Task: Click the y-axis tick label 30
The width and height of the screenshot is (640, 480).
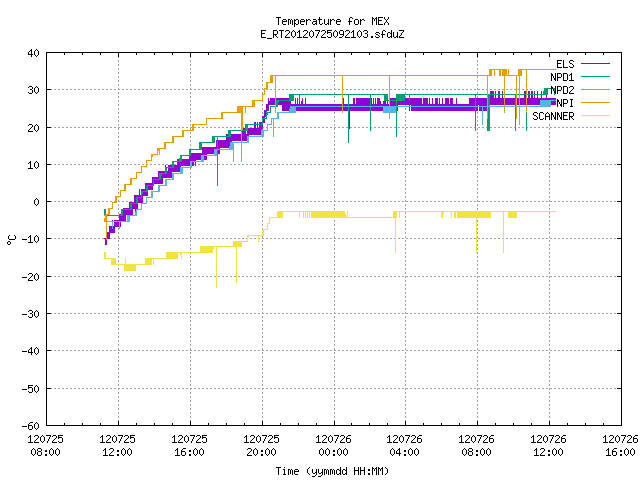Action: point(33,90)
